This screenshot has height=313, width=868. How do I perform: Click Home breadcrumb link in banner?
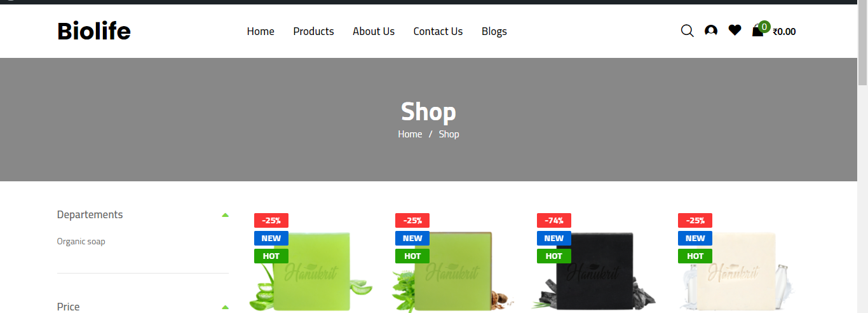[410, 134]
